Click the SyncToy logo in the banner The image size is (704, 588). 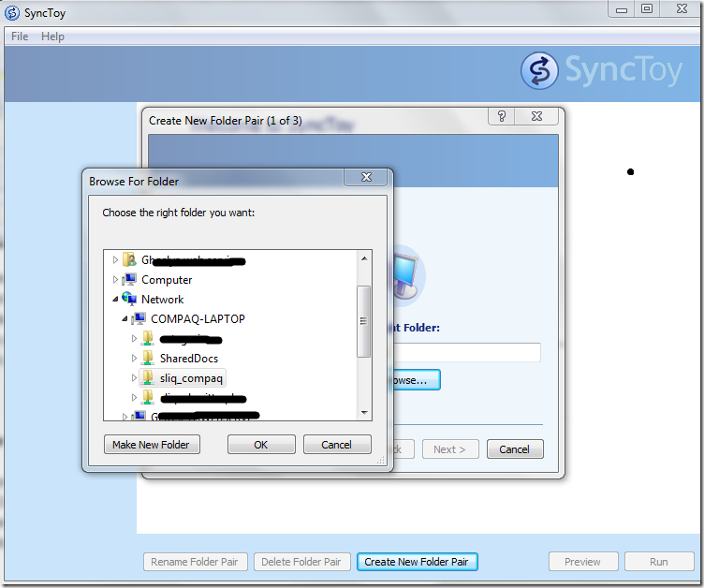(x=601, y=70)
